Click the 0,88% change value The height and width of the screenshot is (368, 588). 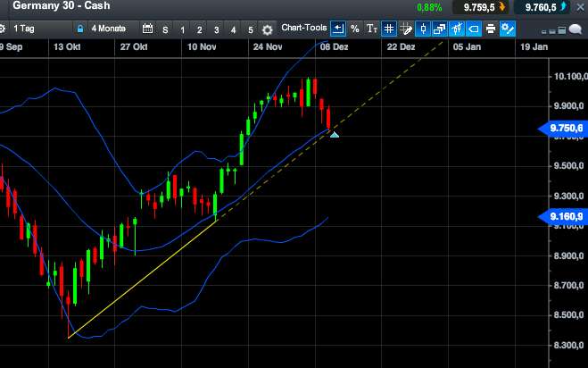429,7
